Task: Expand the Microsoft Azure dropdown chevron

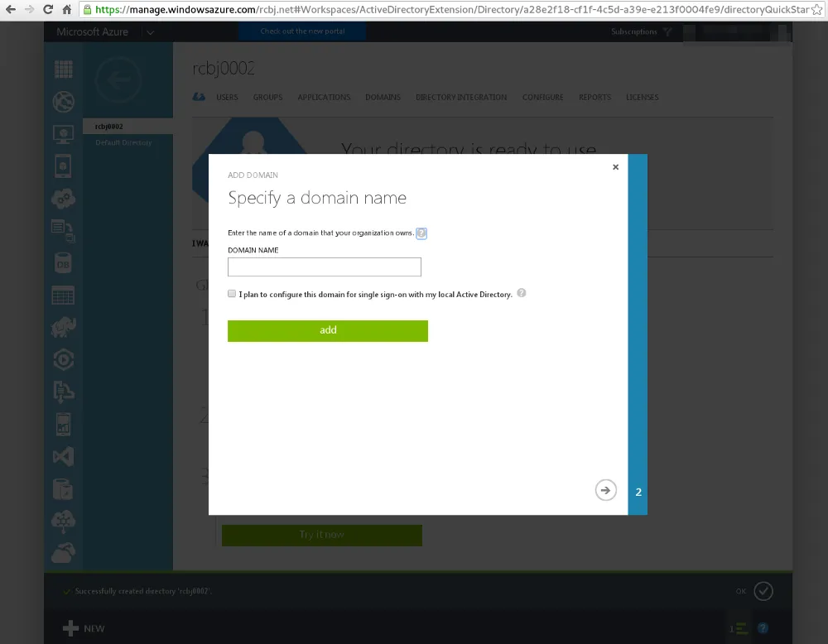Action: [150, 32]
